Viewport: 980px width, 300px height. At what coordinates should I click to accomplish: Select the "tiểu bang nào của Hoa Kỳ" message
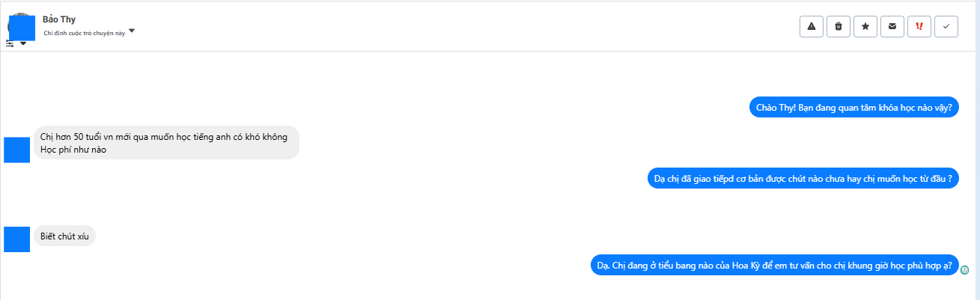pyautogui.click(x=774, y=265)
